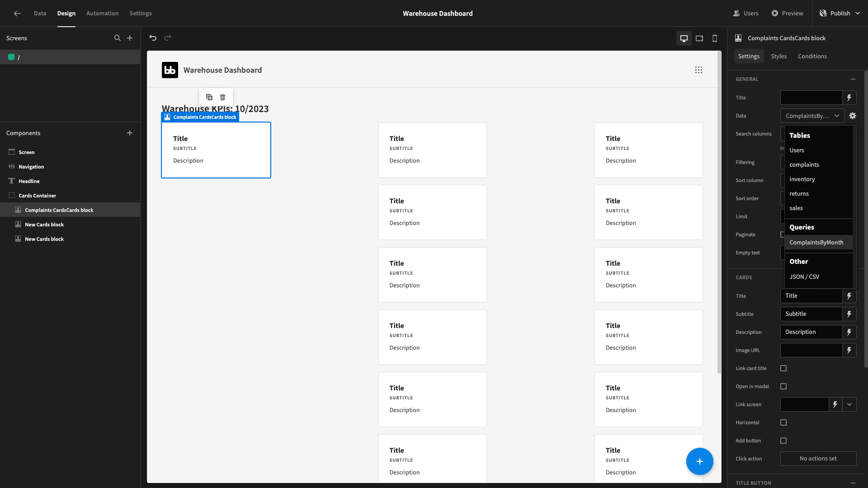Select the JSON / CSV option
The height and width of the screenshot is (488, 868).
point(818,277)
